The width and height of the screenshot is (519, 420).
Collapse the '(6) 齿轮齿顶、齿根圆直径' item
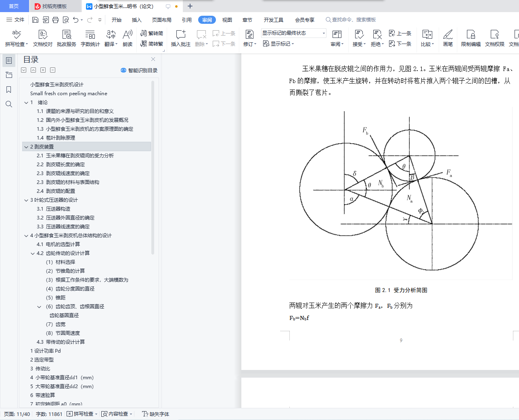[39, 307]
